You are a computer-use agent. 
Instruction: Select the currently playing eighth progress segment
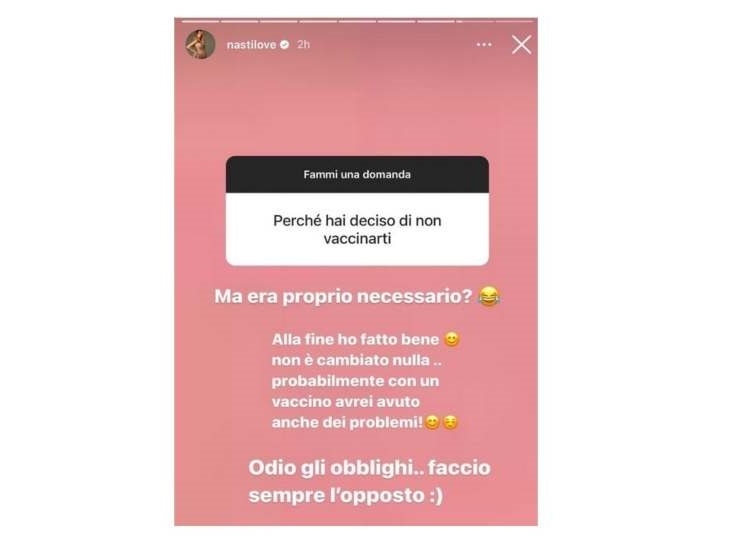(475, 21)
